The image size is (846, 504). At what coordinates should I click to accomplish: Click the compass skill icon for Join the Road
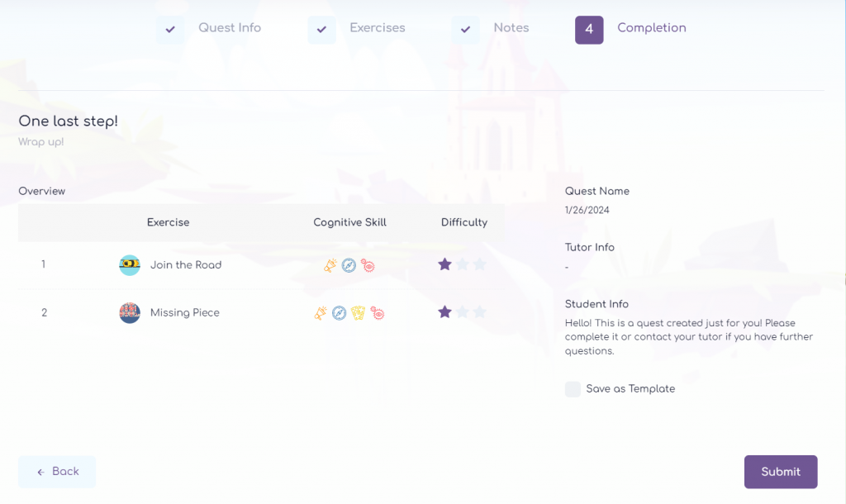point(349,265)
